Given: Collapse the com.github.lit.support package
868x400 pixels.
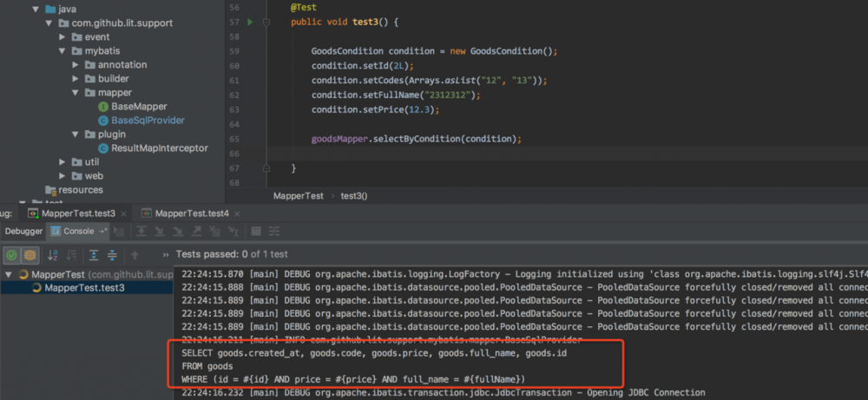Looking at the screenshot, I should point(49,23).
